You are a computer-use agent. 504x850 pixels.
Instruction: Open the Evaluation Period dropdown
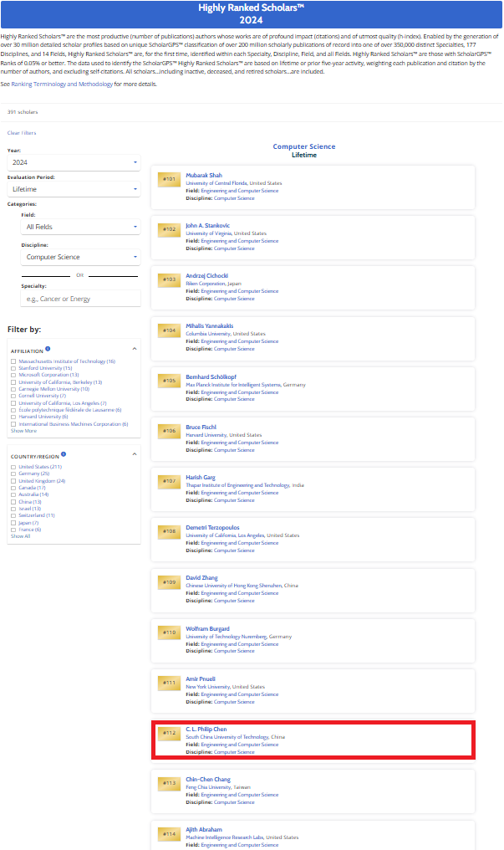pos(74,190)
